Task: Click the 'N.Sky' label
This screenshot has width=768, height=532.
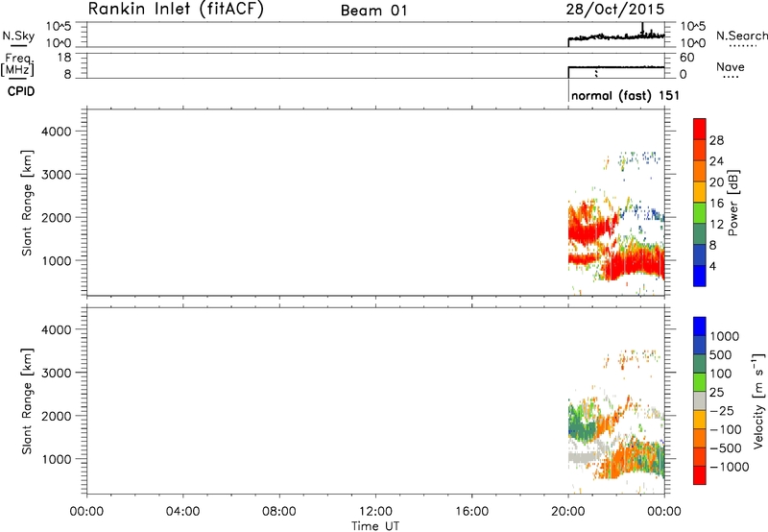Action: (x=18, y=36)
